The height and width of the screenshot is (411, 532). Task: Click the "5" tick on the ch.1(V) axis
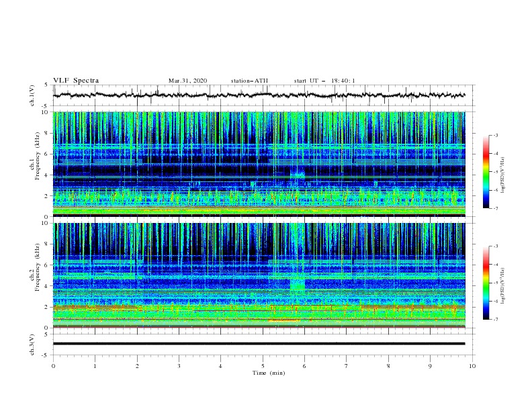[x=48, y=85]
